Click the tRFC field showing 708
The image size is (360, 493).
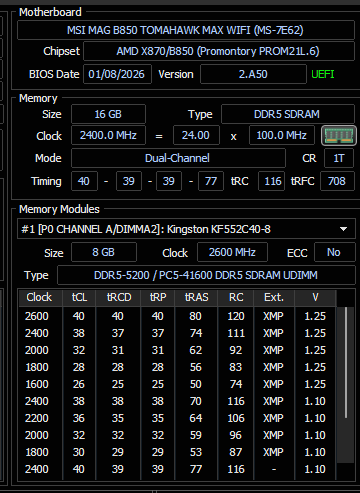337,181
